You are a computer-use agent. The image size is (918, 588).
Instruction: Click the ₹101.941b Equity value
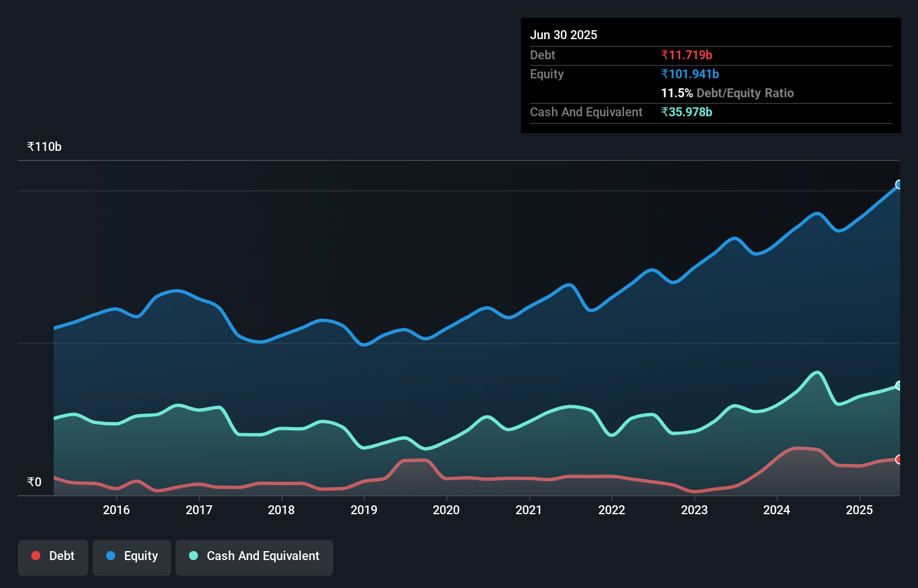[690, 74]
